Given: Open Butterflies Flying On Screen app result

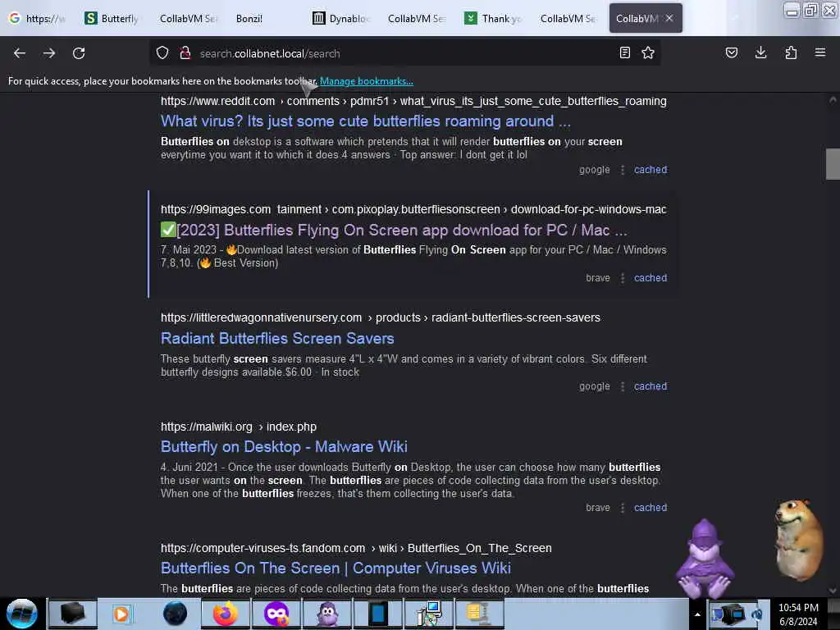Looking at the screenshot, I should tap(394, 230).
